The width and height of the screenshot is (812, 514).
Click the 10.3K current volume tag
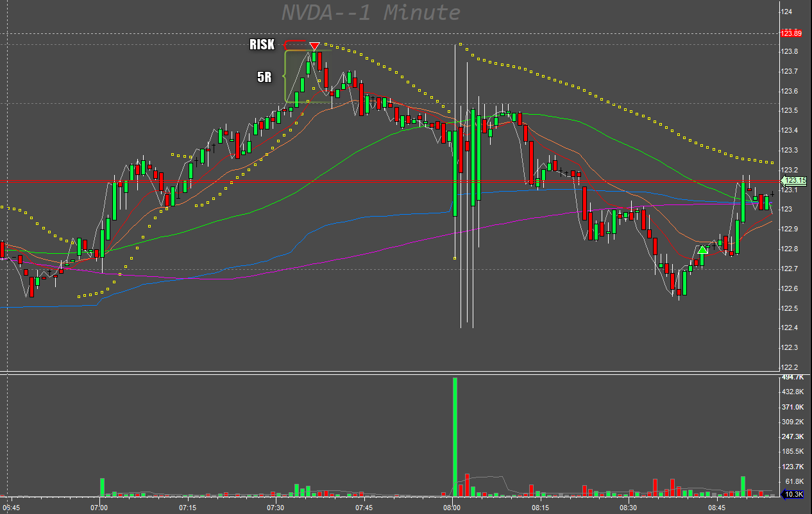click(x=794, y=494)
